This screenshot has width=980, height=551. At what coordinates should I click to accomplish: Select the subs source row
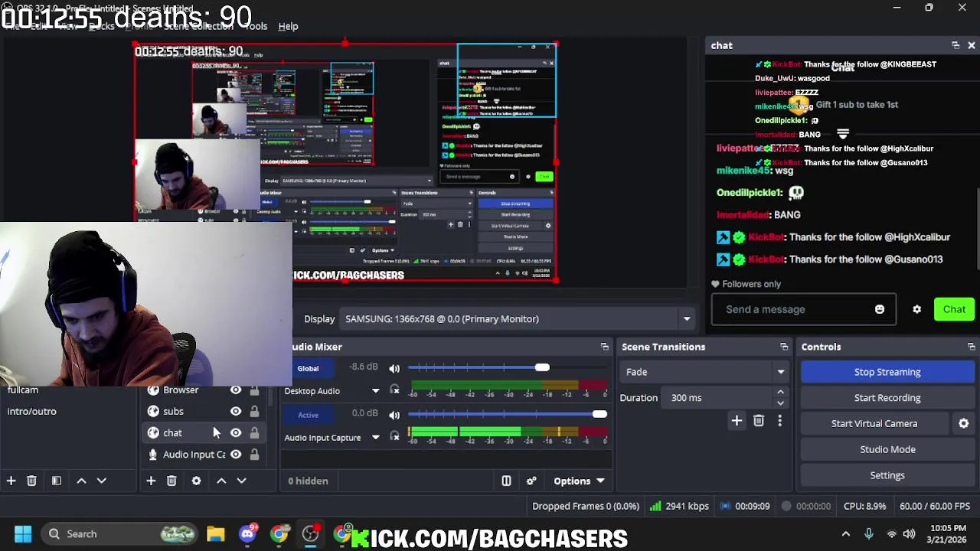click(x=203, y=412)
